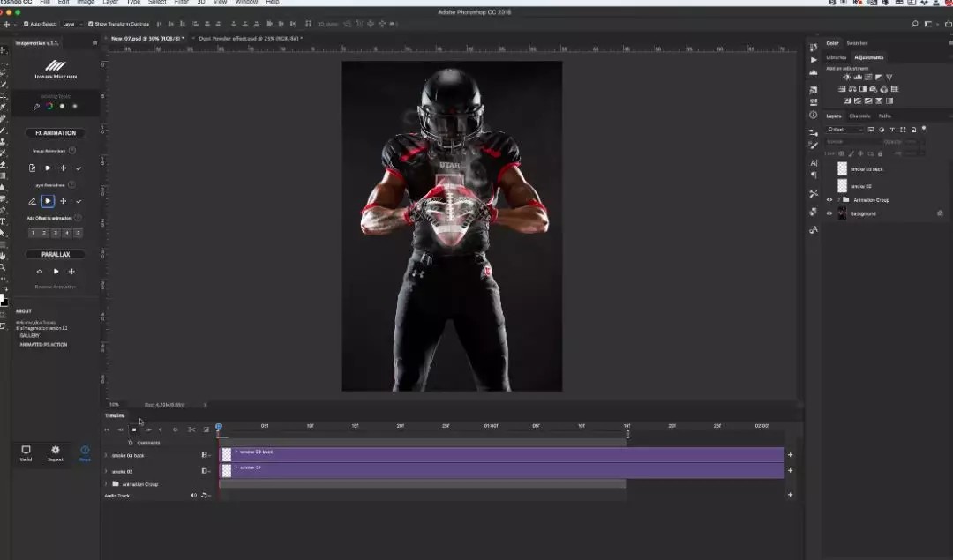953x560 pixels.
Task: Toggle layer filter switch in Layers panel
Action: [x=924, y=129]
